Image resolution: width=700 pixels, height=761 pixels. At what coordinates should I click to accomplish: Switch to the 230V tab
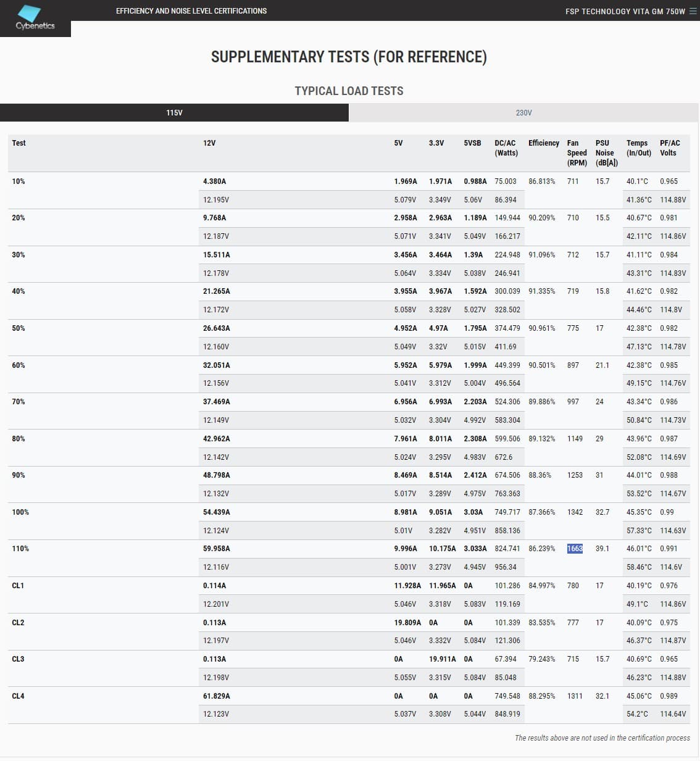click(523, 113)
